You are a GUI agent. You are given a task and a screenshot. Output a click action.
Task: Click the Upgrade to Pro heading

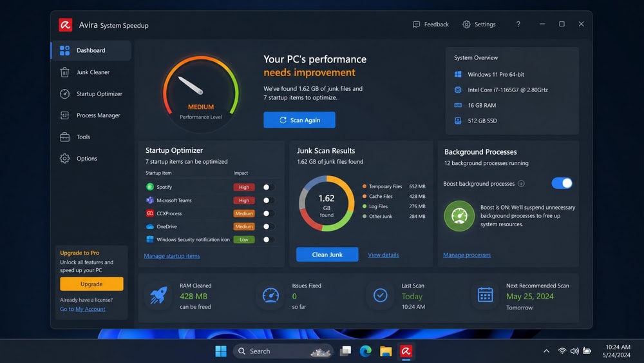point(80,253)
